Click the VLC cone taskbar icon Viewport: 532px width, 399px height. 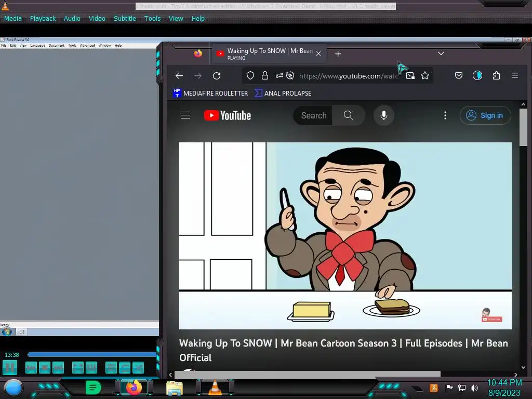coord(215,388)
